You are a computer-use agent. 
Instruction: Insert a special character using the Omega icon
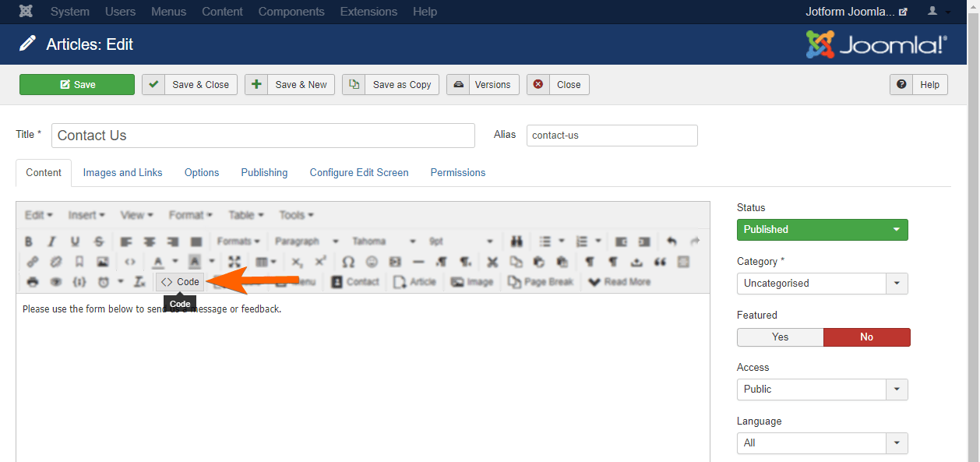pyautogui.click(x=350, y=262)
